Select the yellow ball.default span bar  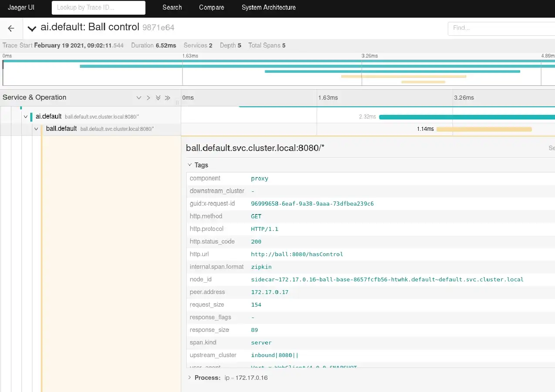point(484,129)
